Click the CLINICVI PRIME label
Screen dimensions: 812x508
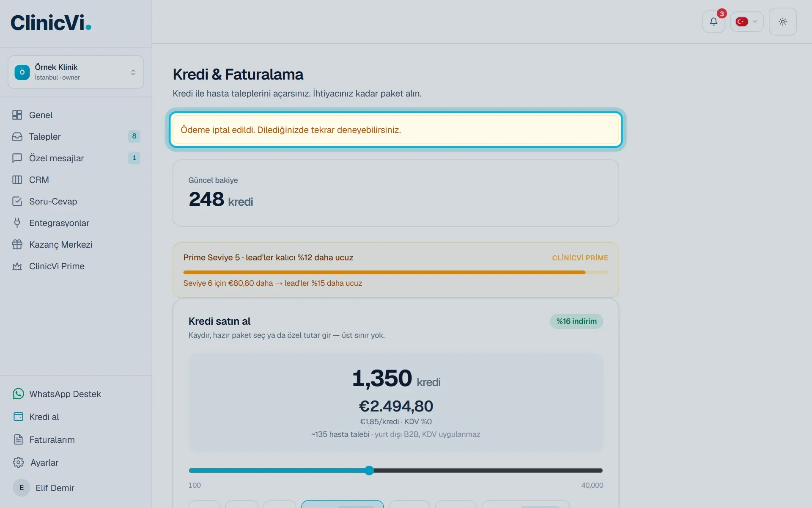pyautogui.click(x=580, y=258)
